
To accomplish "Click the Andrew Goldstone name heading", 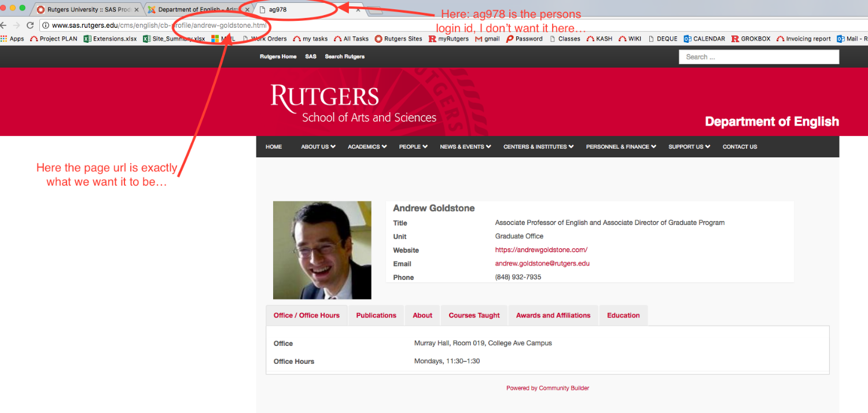I will [x=433, y=208].
